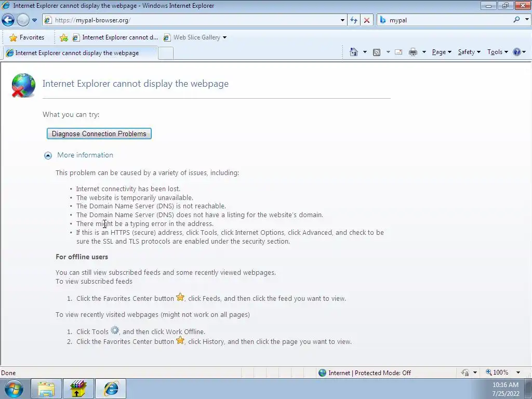Screen dimensions: 532x399
Task: Open the WinRAR taskbar icon
Action: (x=78, y=389)
